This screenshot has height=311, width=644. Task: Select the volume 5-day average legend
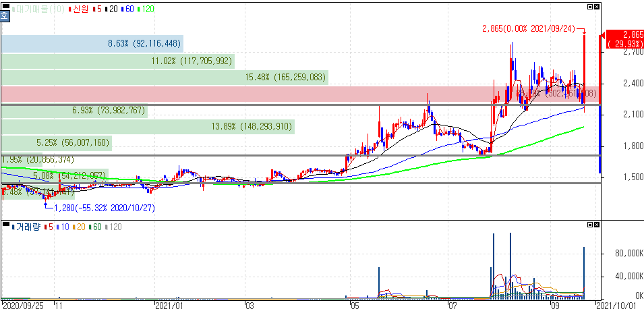pos(48,227)
